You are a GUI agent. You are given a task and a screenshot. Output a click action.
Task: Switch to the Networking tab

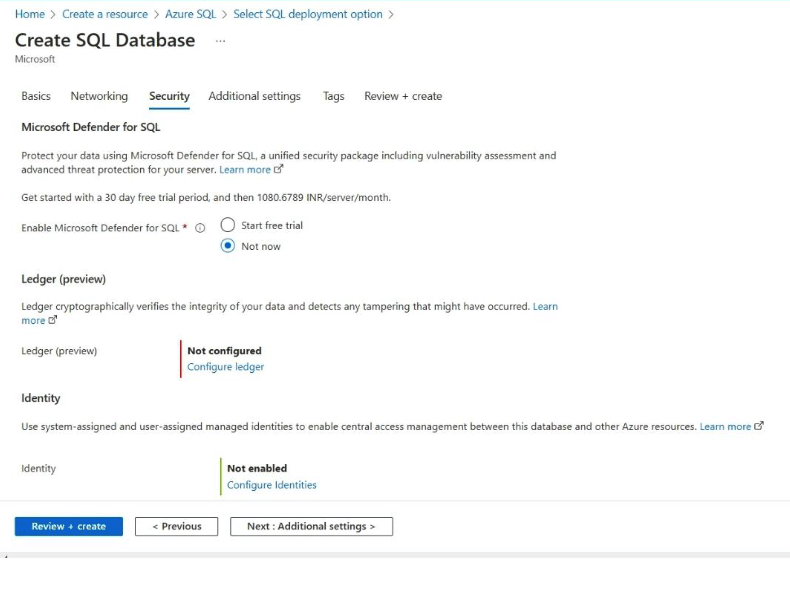(99, 96)
